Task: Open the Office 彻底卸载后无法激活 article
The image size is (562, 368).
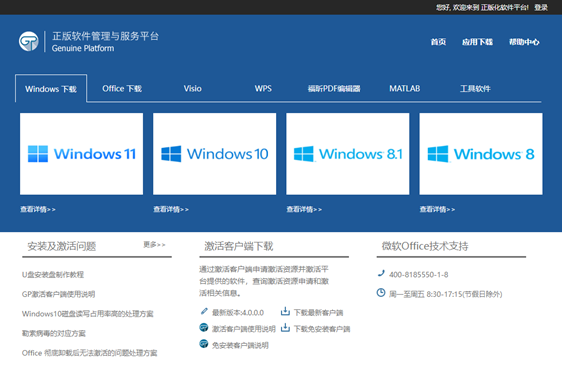Action: (90, 353)
